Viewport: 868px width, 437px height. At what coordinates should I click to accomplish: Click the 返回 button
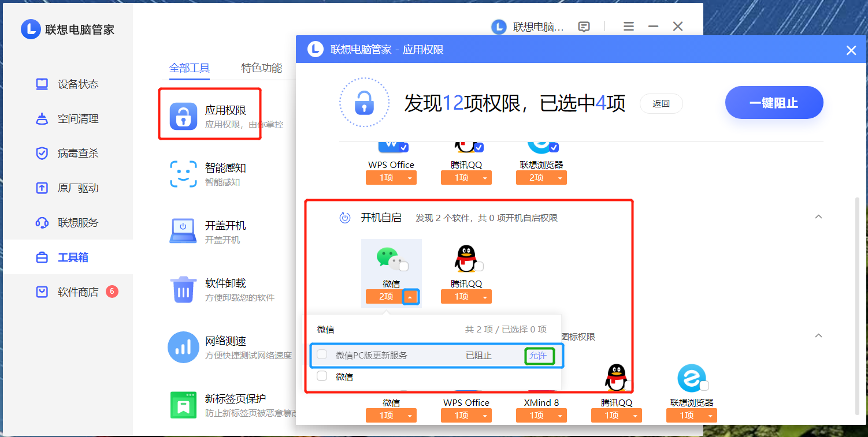[661, 104]
